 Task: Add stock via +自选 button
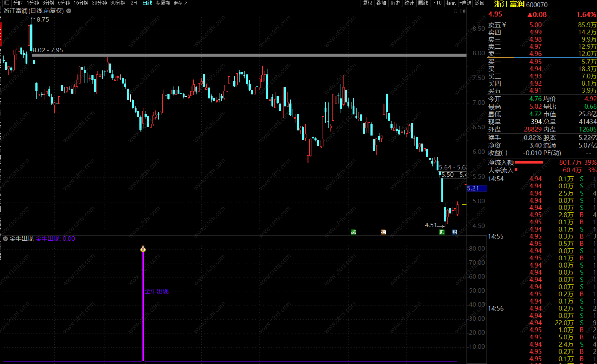click(465, 3)
